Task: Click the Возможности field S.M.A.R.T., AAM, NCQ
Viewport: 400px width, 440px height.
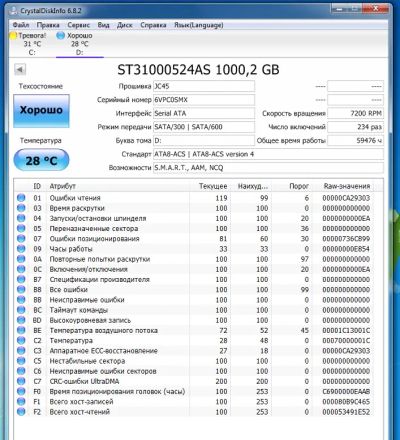Action: pos(268,168)
